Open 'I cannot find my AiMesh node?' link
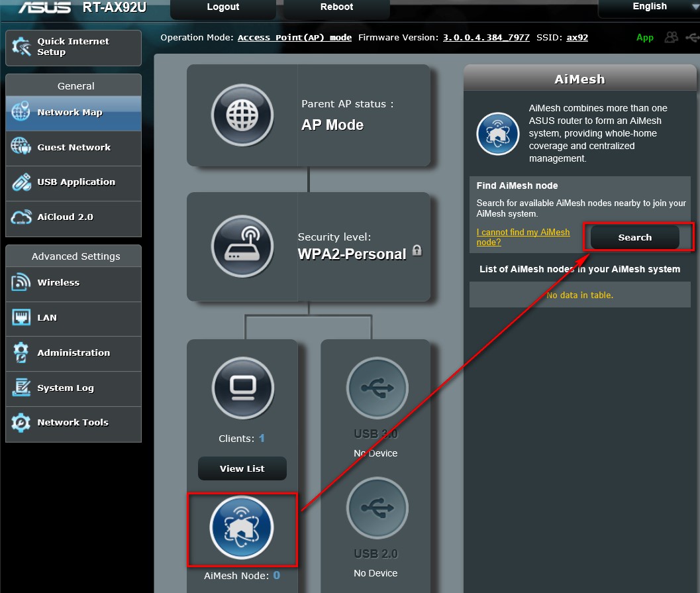This screenshot has height=593, width=700. point(523,237)
